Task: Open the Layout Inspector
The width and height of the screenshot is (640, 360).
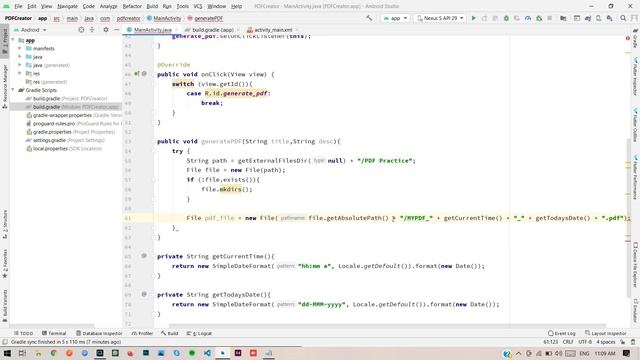Action: pyautogui.click(x=605, y=333)
